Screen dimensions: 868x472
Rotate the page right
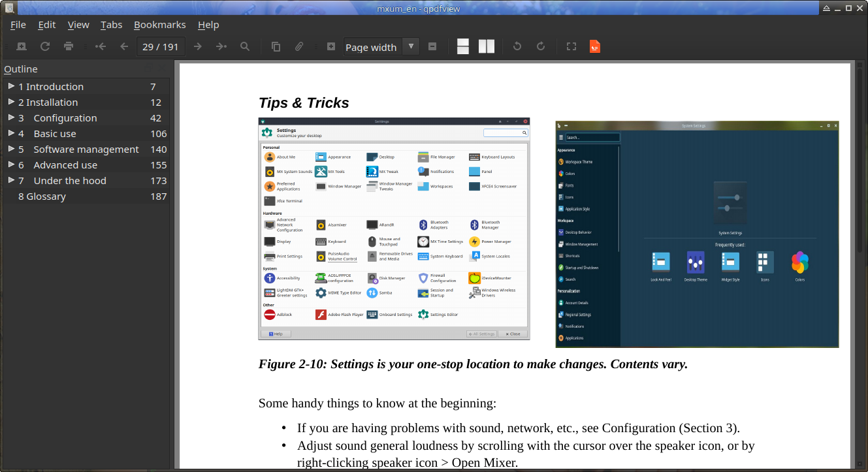(x=541, y=46)
